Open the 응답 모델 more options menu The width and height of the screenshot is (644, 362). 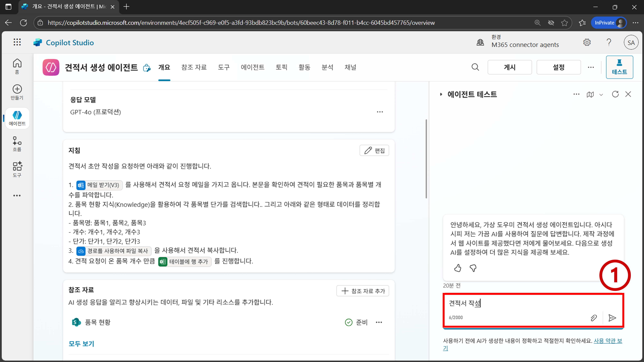click(380, 112)
